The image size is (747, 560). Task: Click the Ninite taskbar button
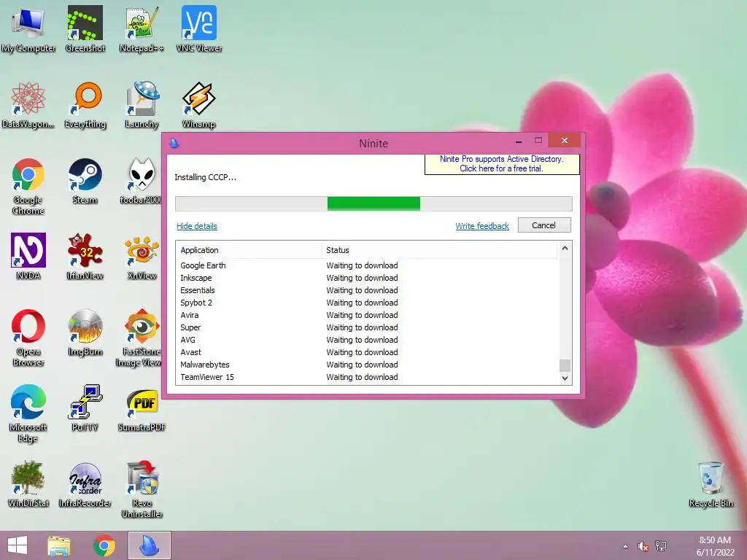tap(149, 545)
